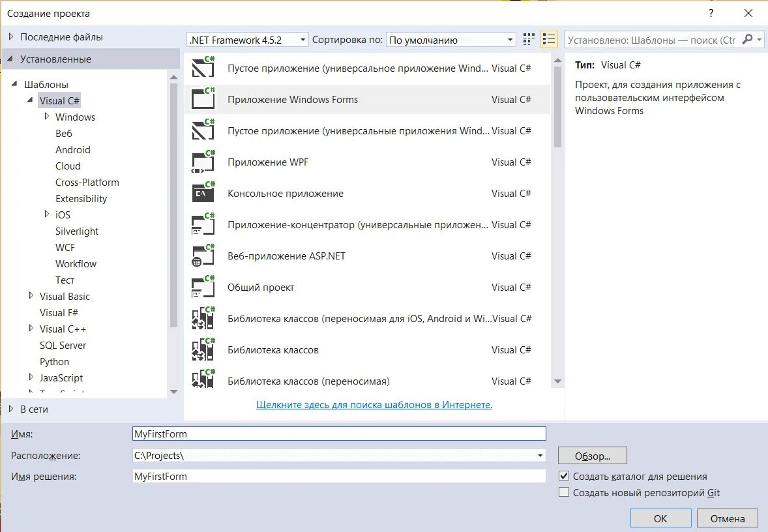The height and width of the screenshot is (532, 768).
Task: Select the Extensibility category
Action: point(81,198)
